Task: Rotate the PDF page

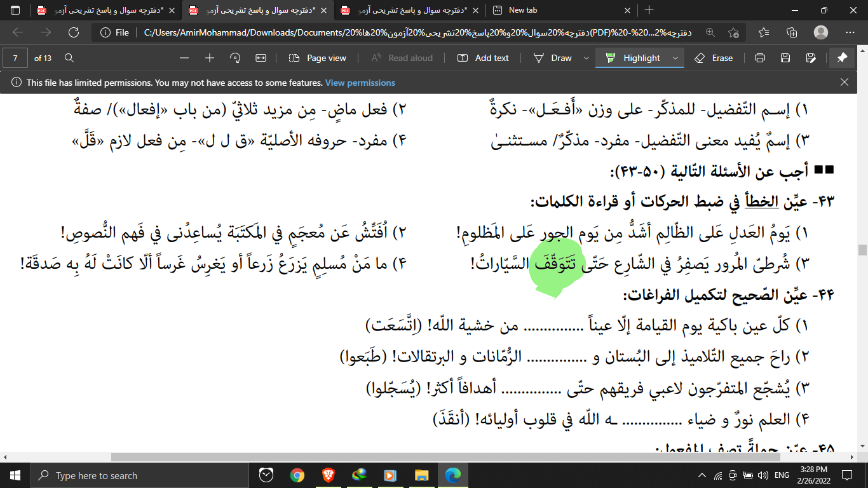Action: click(x=235, y=58)
